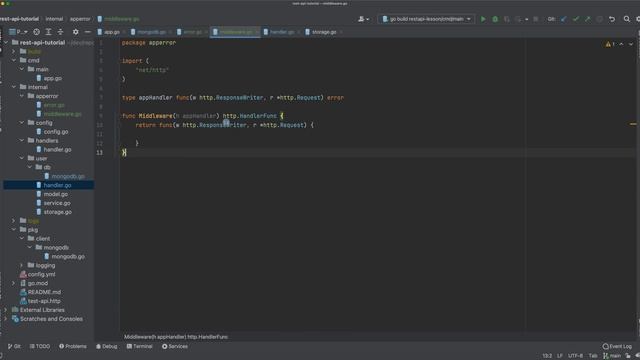This screenshot has width=640, height=360.
Task: Open the Git tool window
Action: point(14,346)
